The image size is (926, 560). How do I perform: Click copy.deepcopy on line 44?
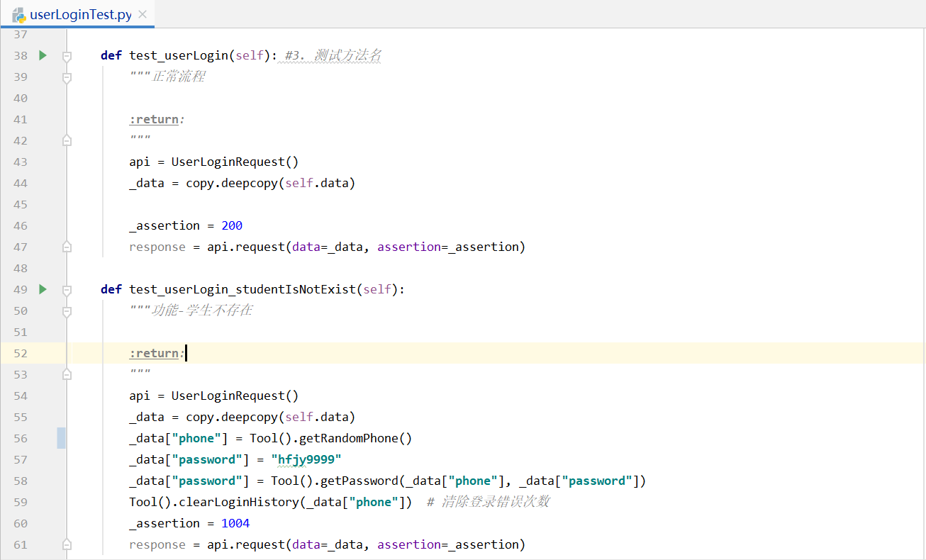[x=231, y=183]
